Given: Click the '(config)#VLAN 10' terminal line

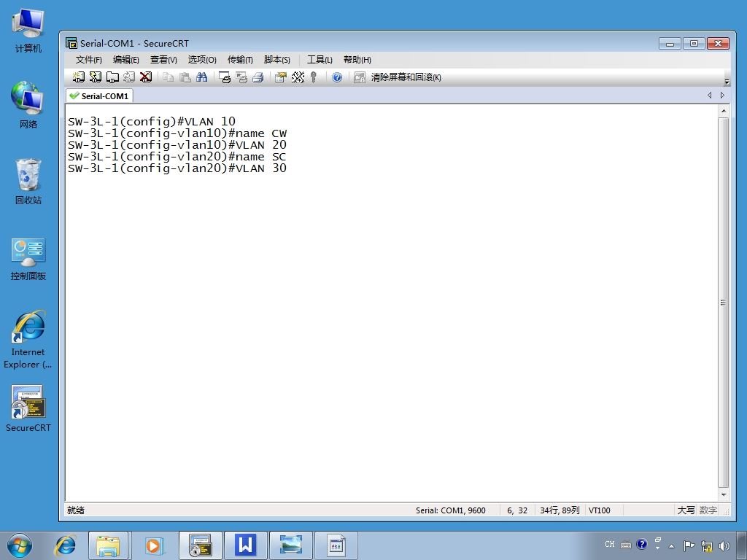Looking at the screenshot, I should coord(152,122).
